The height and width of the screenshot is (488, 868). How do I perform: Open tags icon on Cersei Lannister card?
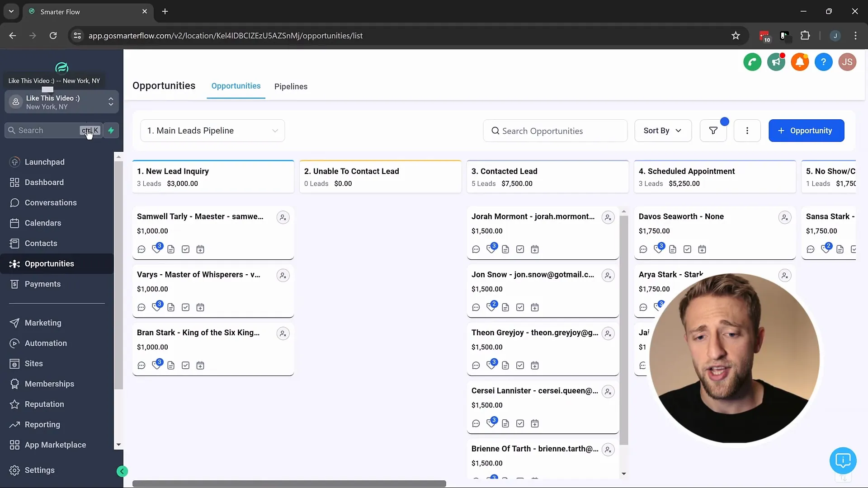pyautogui.click(x=491, y=423)
